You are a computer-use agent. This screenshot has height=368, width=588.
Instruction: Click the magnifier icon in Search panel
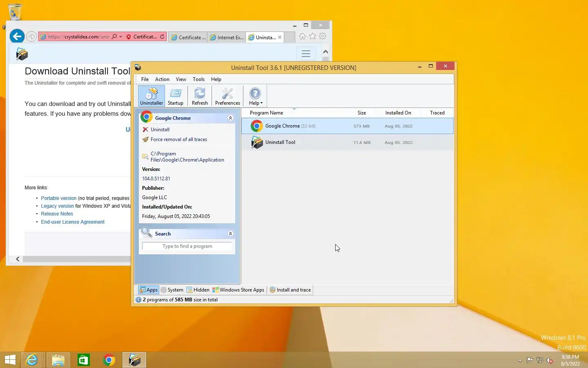(x=146, y=233)
